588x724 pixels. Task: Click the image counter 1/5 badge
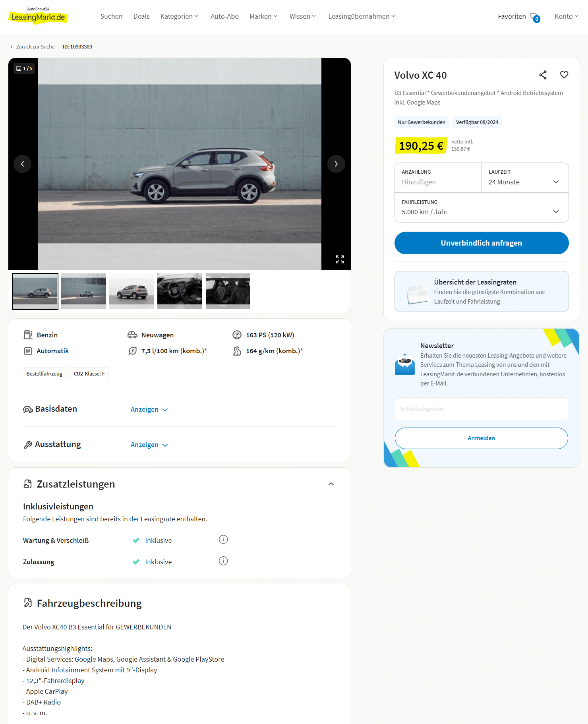coord(24,68)
